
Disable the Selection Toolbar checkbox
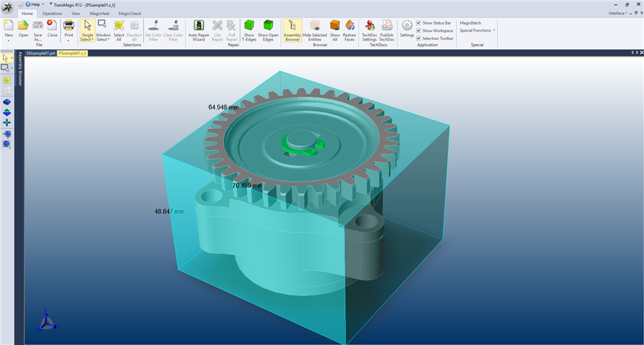click(419, 38)
